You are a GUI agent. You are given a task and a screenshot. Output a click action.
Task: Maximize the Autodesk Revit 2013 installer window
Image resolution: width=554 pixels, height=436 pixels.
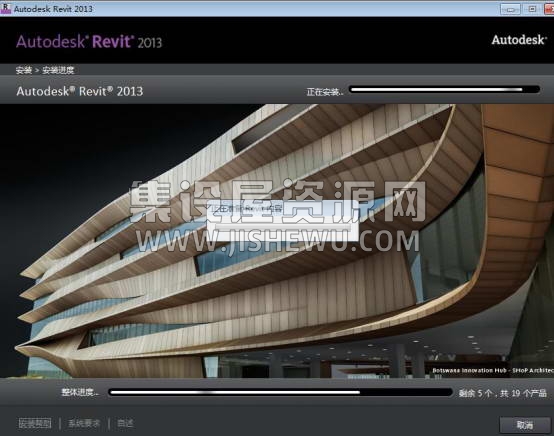[x=532, y=9]
